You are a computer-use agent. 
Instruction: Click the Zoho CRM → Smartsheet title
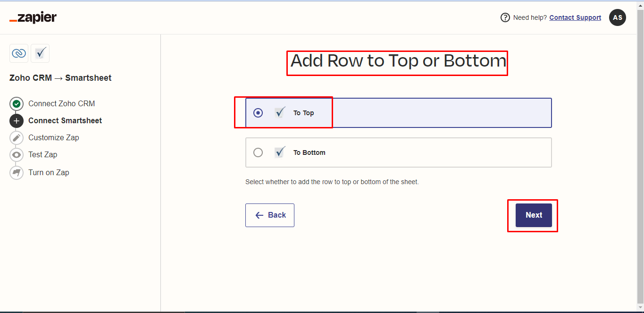pyautogui.click(x=60, y=78)
